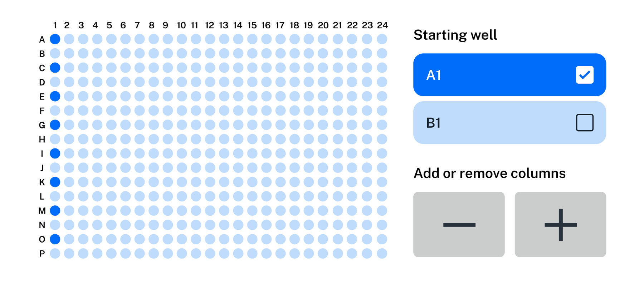Click the minus button to remove columns
The image size is (644, 288).
459,224
